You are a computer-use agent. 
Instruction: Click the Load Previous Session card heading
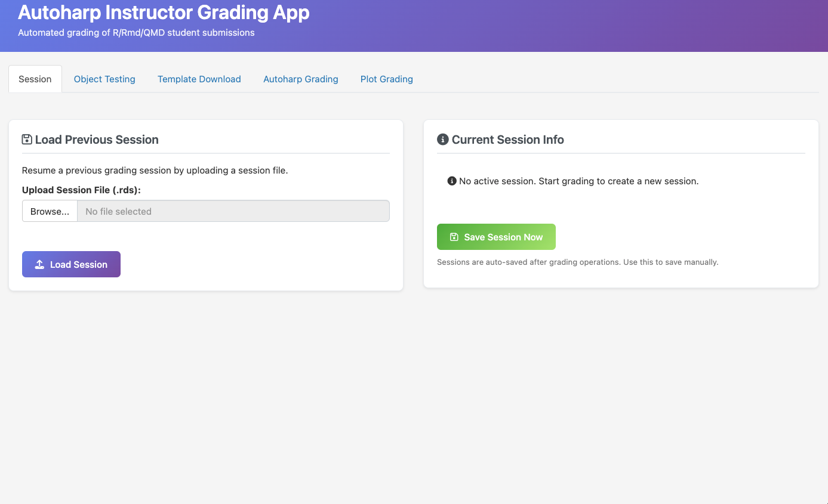coord(97,139)
